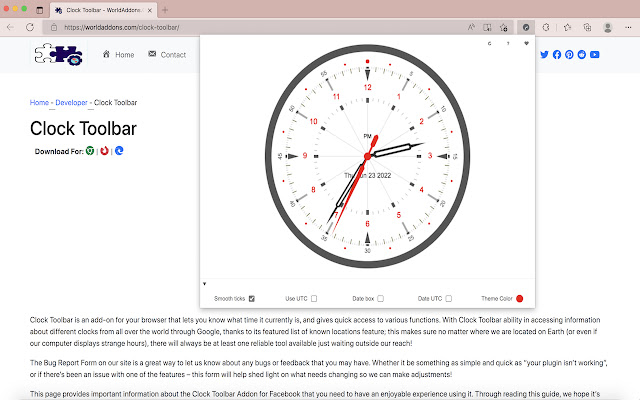Download for Edge icon

pos(119,151)
